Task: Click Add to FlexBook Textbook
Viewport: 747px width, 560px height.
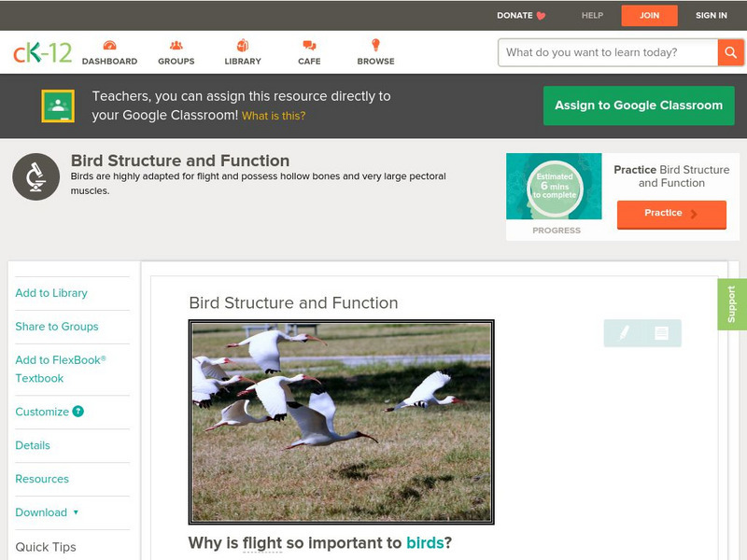Action: coord(61,369)
